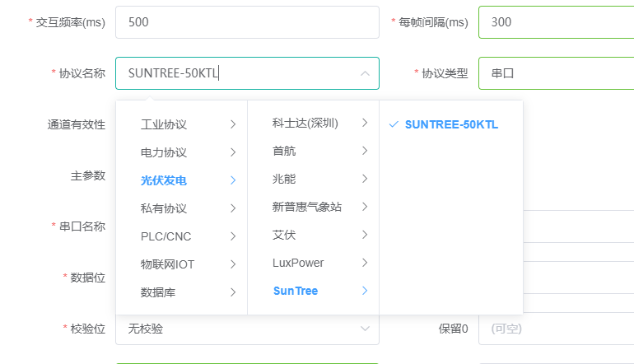Select 电力协议 in the protocol cascader

pyautogui.click(x=181, y=152)
